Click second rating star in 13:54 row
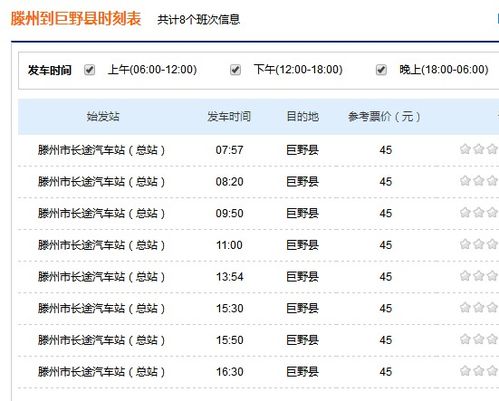This screenshot has width=499, height=401. tap(479, 276)
